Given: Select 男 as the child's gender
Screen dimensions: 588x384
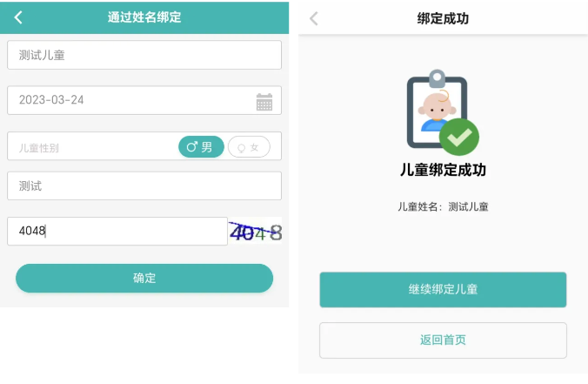Looking at the screenshot, I should point(201,147).
